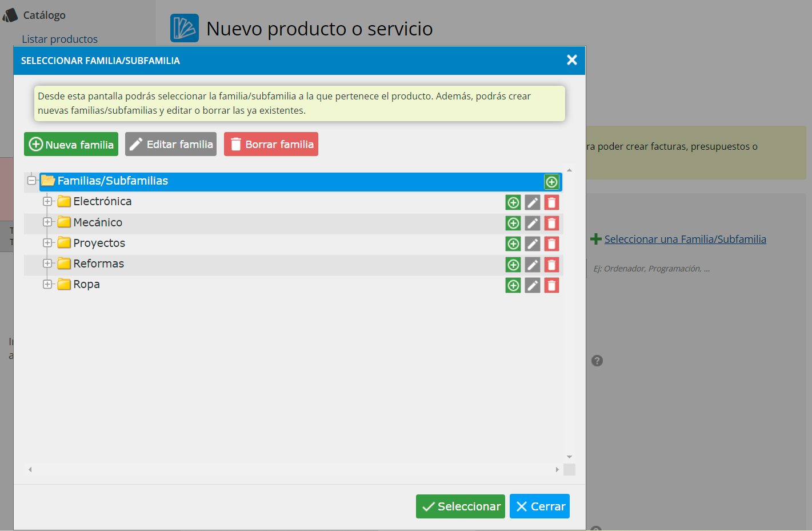Click the Cerrar button

539,506
